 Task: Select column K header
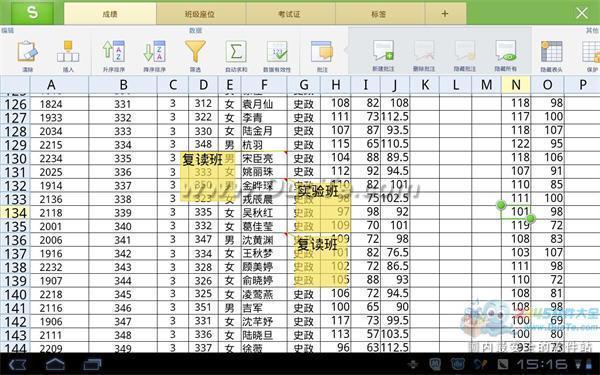pos(425,85)
